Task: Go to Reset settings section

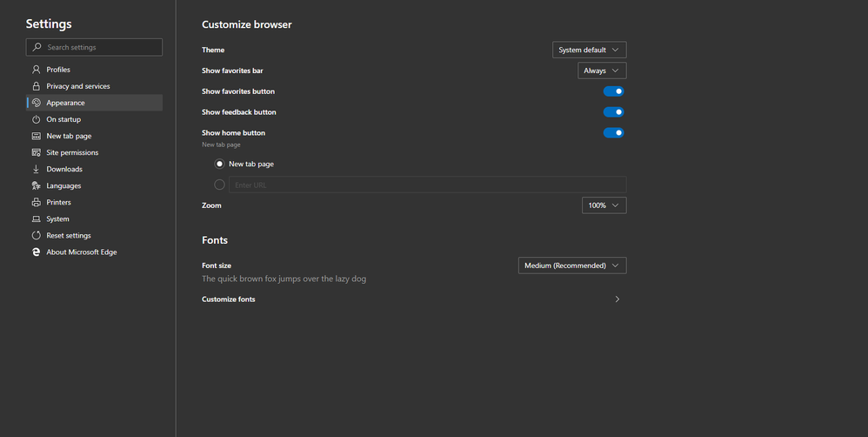Action: coord(69,236)
